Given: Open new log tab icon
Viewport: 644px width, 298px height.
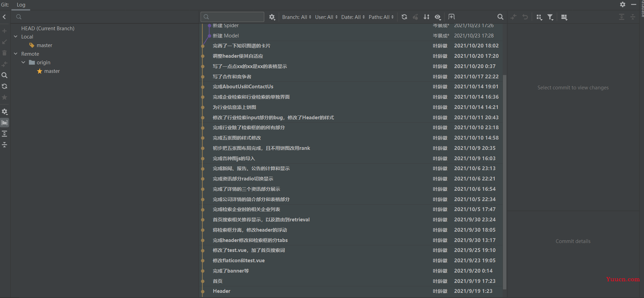Looking at the screenshot, I should (x=451, y=17).
